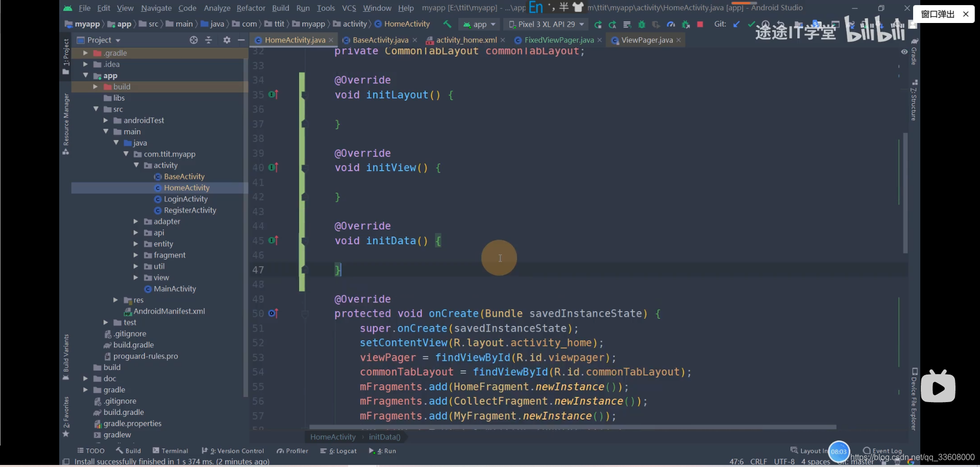Expand the fragment package

click(136, 255)
